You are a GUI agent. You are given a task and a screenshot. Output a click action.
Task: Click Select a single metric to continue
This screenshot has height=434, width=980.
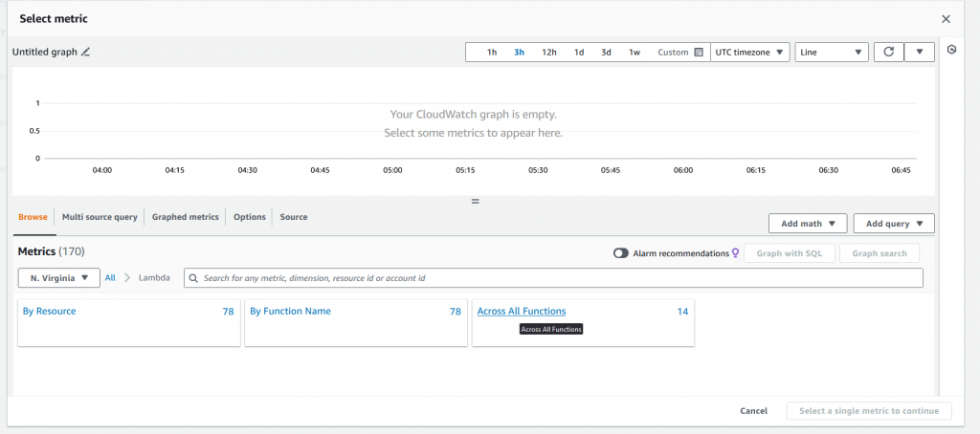tap(869, 411)
